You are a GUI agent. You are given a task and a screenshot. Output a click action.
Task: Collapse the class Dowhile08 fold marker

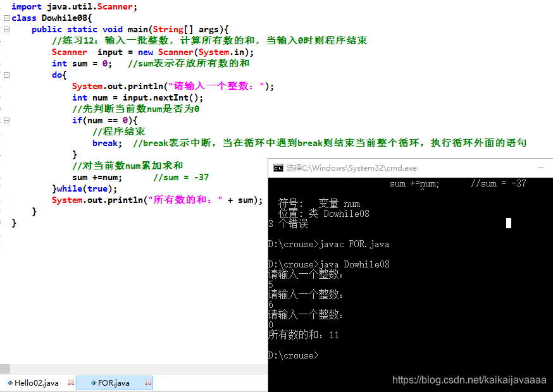coord(7,18)
